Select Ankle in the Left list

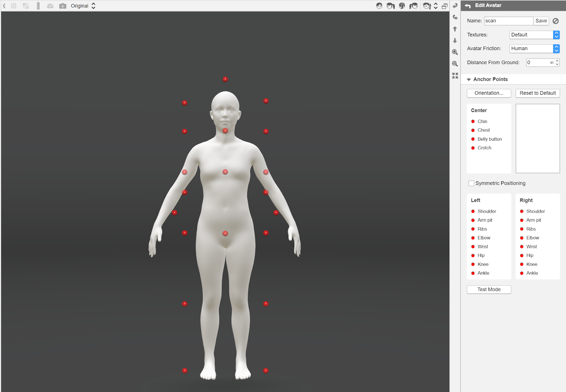(x=483, y=273)
